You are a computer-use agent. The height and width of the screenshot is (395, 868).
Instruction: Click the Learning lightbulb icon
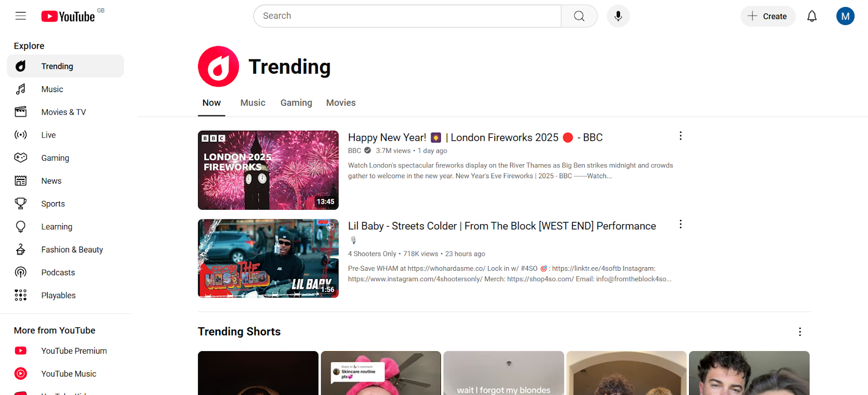[21, 226]
